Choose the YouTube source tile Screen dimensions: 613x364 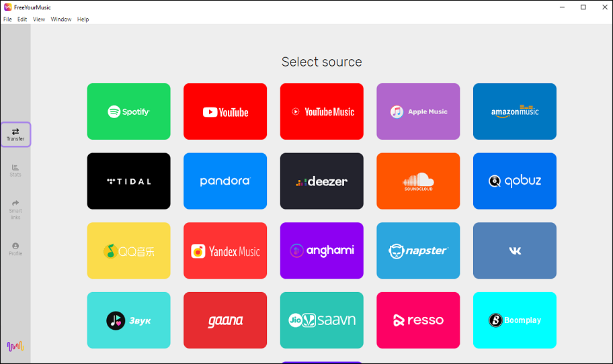tap(225, 111)
